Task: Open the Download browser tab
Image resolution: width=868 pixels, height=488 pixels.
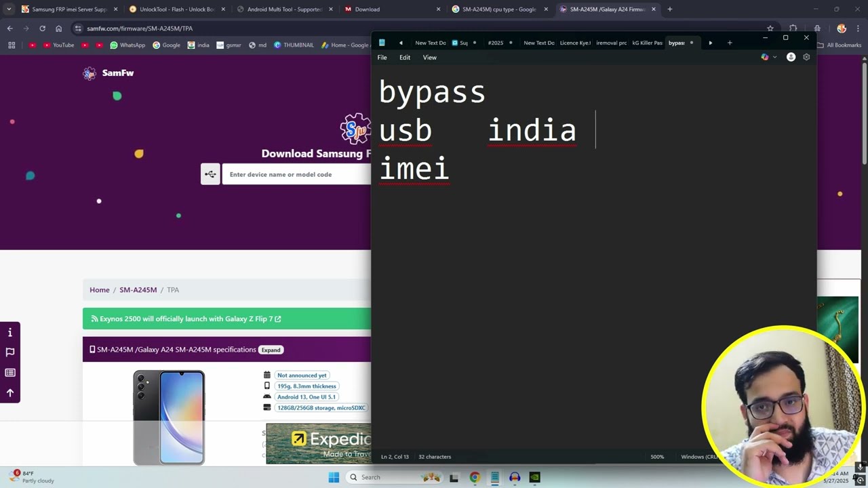Action: tap(391, 9)
